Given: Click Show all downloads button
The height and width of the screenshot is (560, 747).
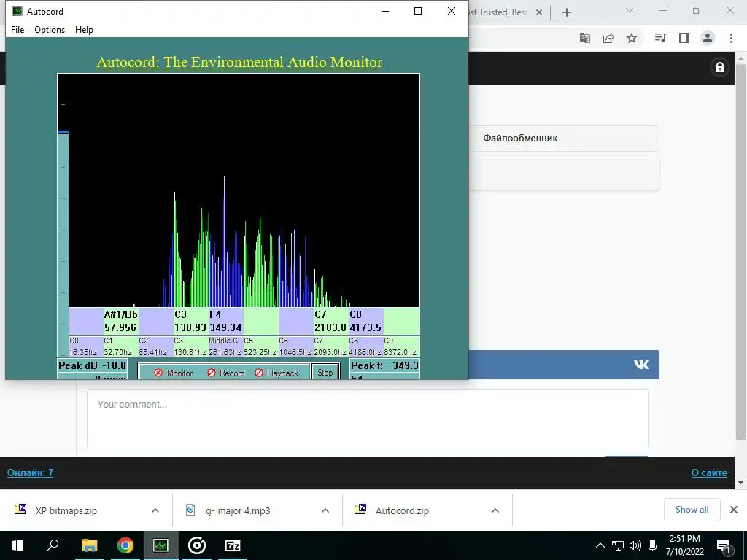Looking at the screenshot, I should tap(692, 510).
